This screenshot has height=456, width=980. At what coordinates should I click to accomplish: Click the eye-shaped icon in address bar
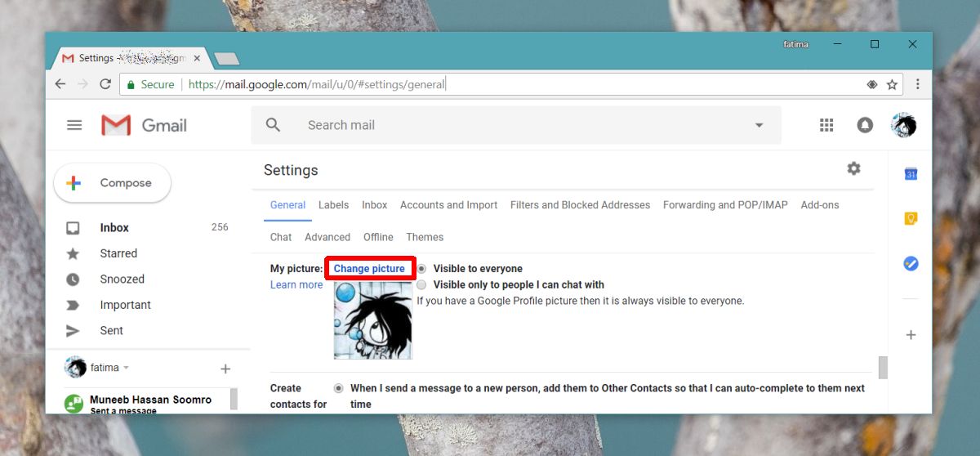coord(871,84)
